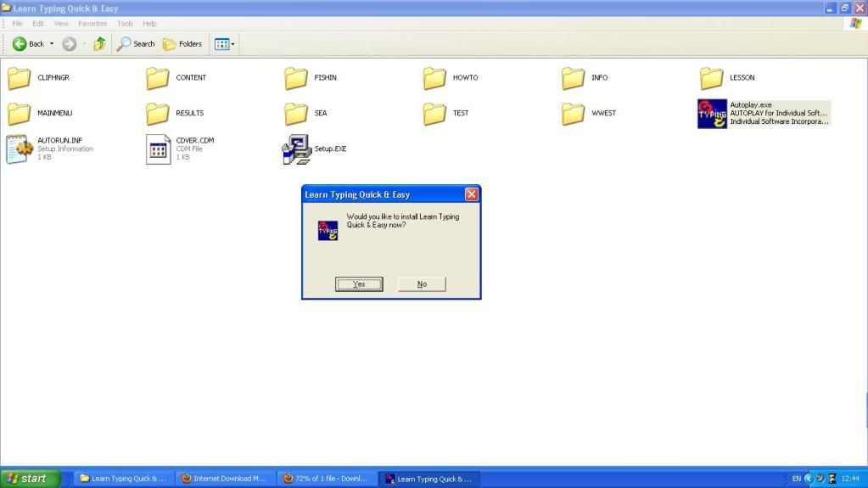Switch to Learn Typing installer taskbar button

(429, 479)
